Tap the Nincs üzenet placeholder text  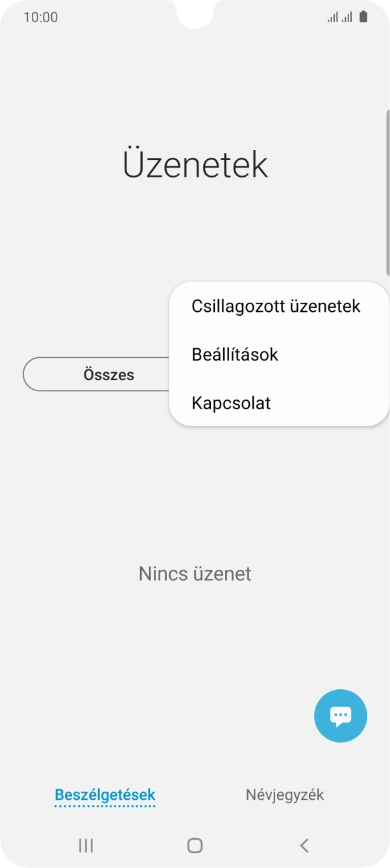point(195,574)
